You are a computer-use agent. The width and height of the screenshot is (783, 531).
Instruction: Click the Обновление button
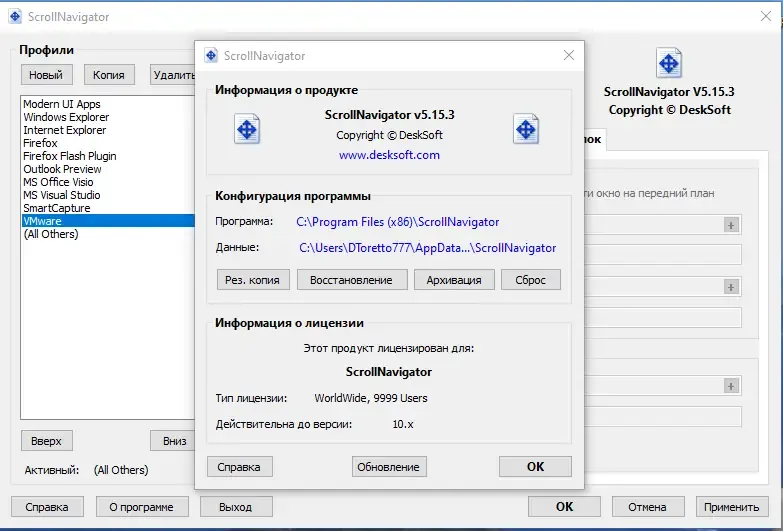point(389,467)
